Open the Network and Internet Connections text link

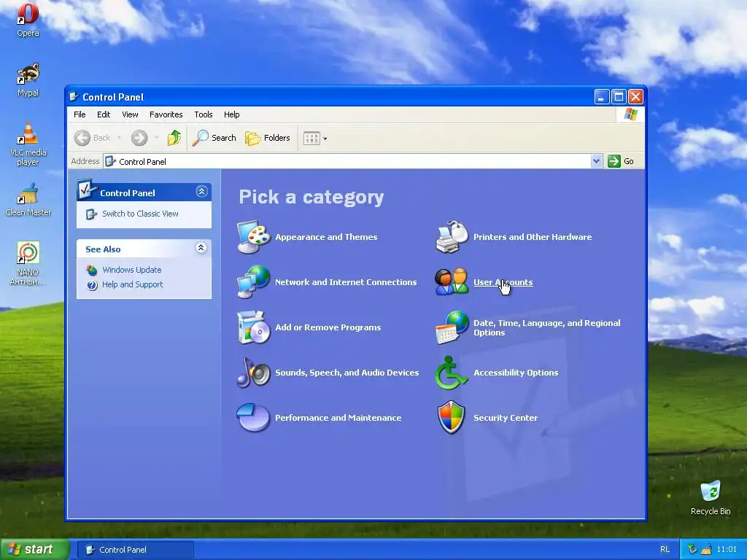[x=346, y=282]
